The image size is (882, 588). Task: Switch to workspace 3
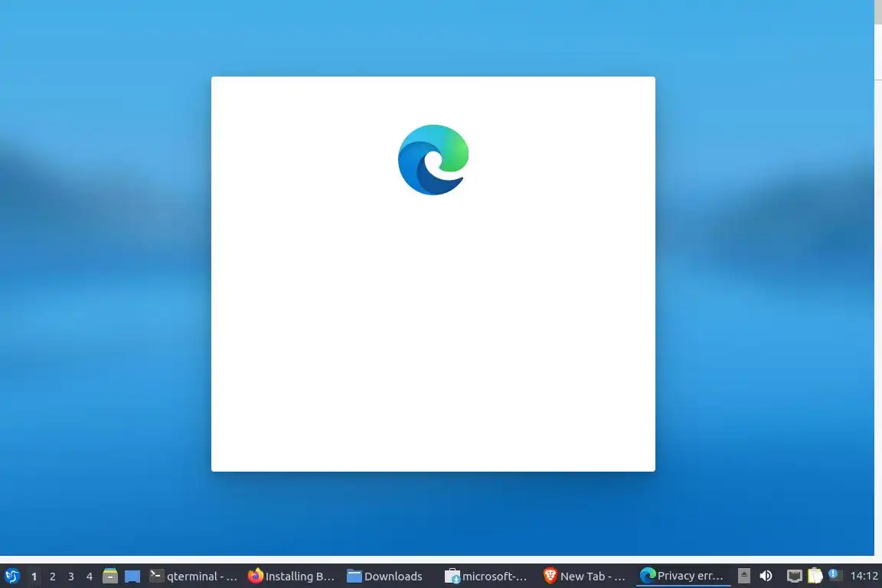(71, 577)
